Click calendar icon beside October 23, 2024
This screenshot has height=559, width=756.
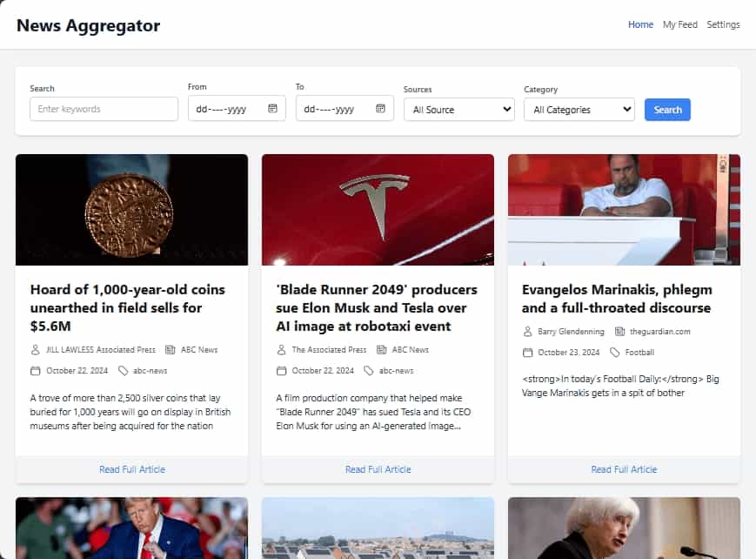click(527, 353)
